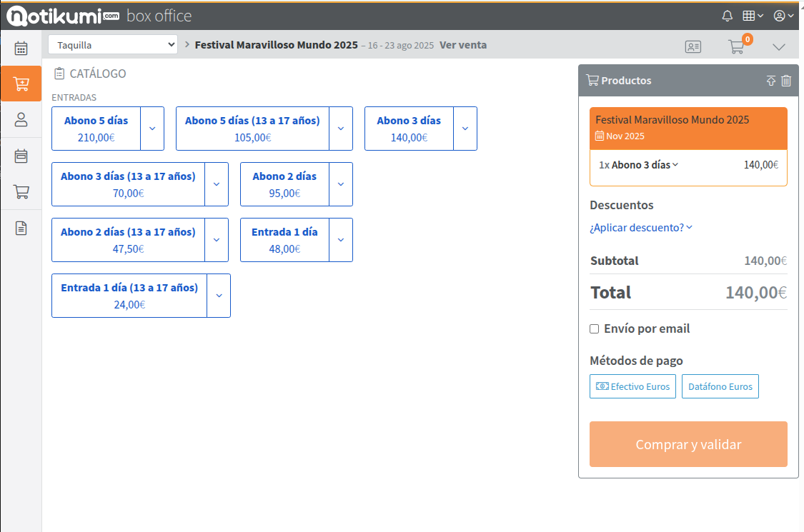The height and width of the screenshot is (532, 804).
Task: Open the user account menu
Action: (x=783, y=16)
